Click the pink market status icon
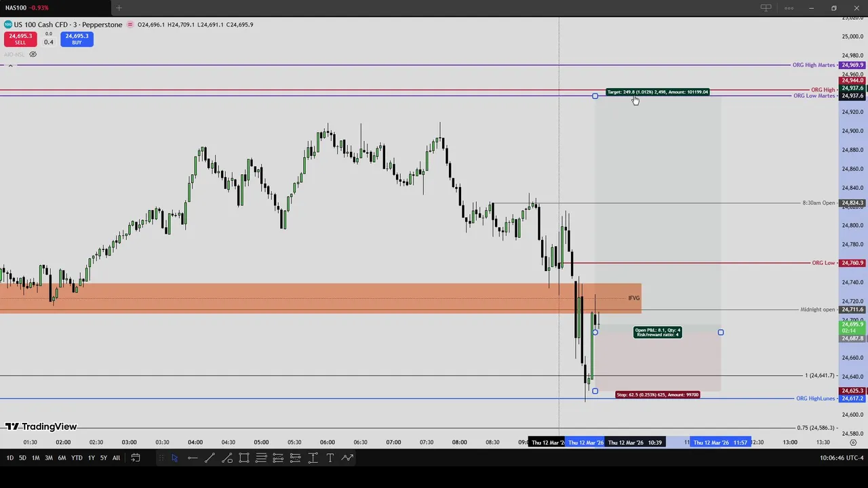This screenshot has height=488, width=868. coord(130,24)
